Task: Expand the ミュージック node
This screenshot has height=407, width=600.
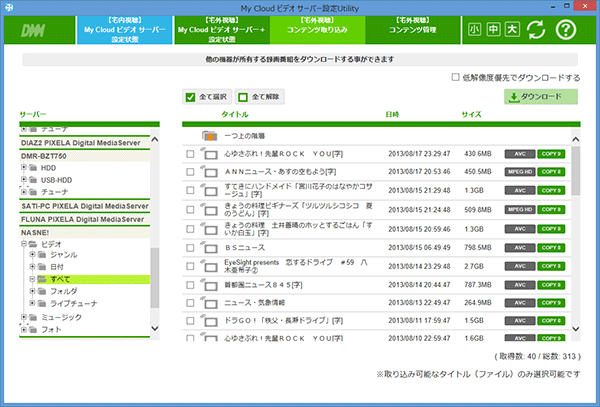Action: [24, 317]
